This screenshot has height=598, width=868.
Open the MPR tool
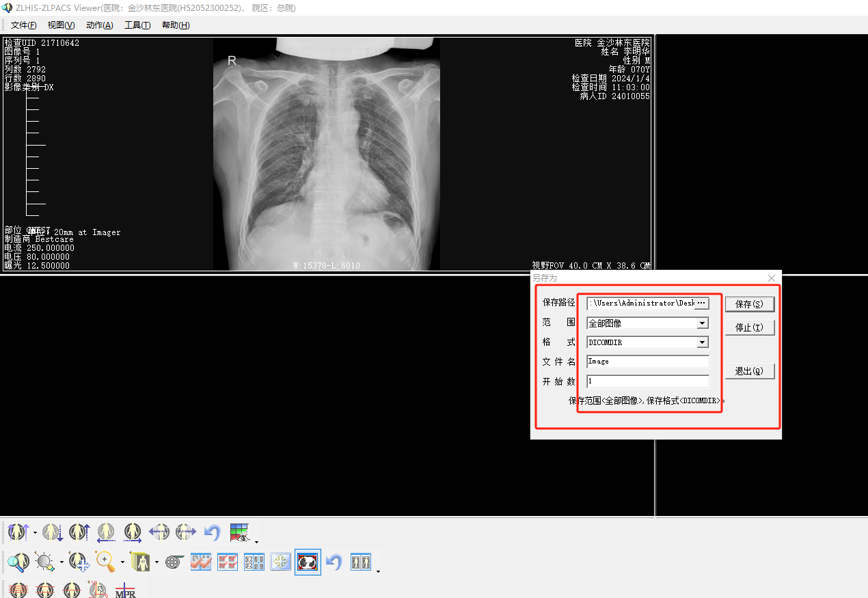pos(126,590)
